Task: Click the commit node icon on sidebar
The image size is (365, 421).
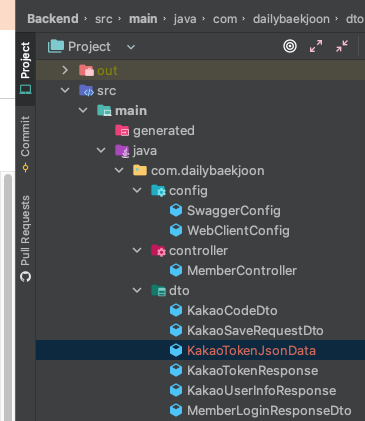Action: pos(25,168)
